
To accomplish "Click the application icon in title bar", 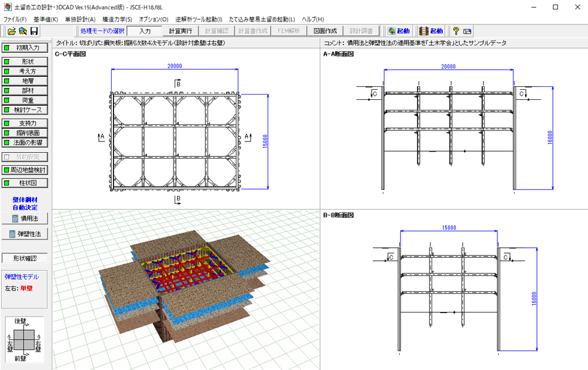I will click(x=8, y=7).
